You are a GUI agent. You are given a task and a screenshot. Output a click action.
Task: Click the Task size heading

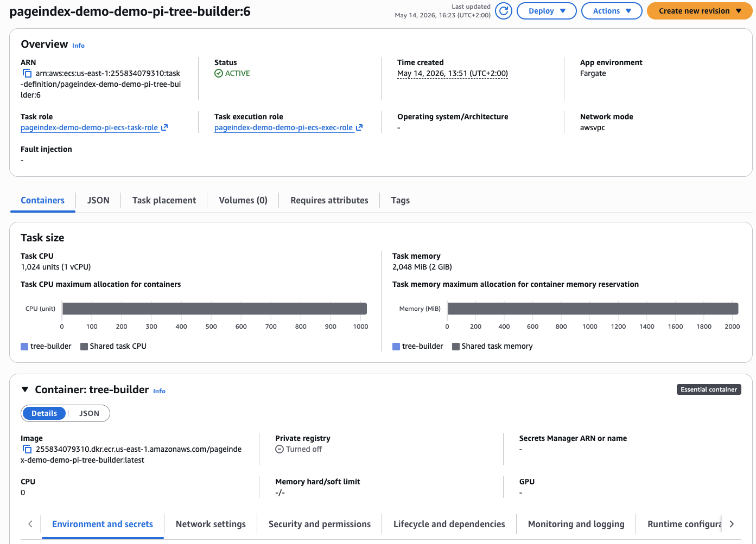pos(42,238)
